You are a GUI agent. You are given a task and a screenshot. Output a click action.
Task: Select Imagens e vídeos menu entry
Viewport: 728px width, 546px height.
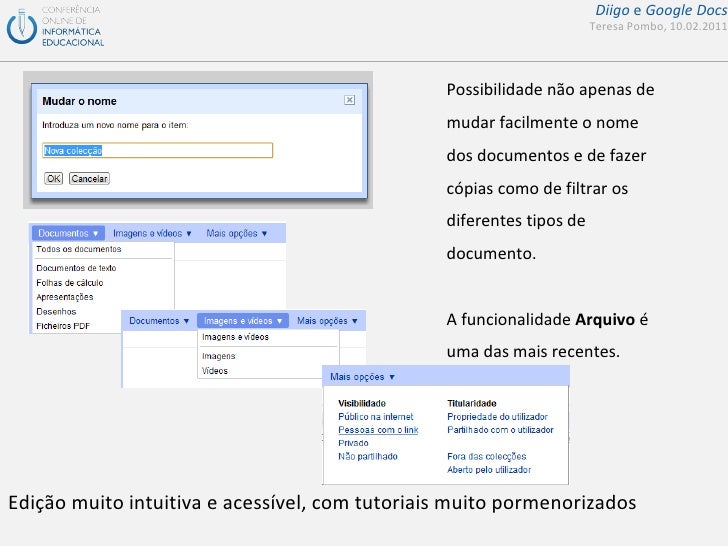[x=235, y=337]
